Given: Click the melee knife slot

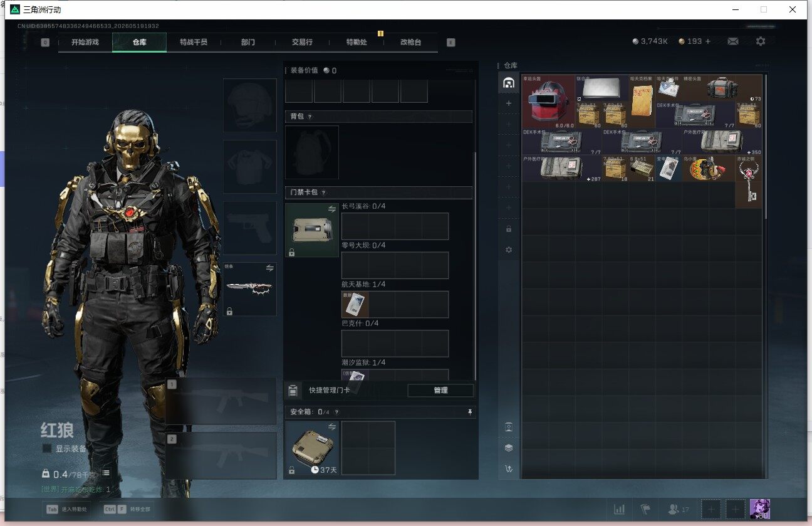Looking at the screenshot, I should 250,289.
